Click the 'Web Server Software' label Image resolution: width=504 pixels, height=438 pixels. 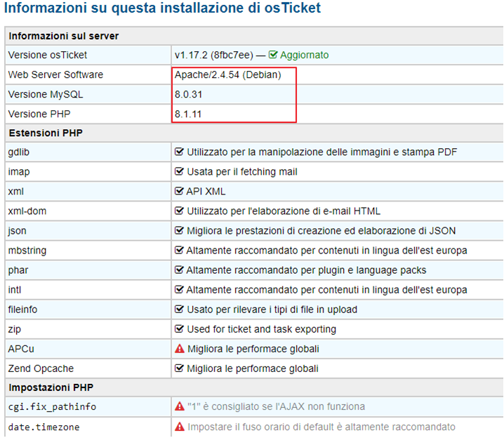55,74
